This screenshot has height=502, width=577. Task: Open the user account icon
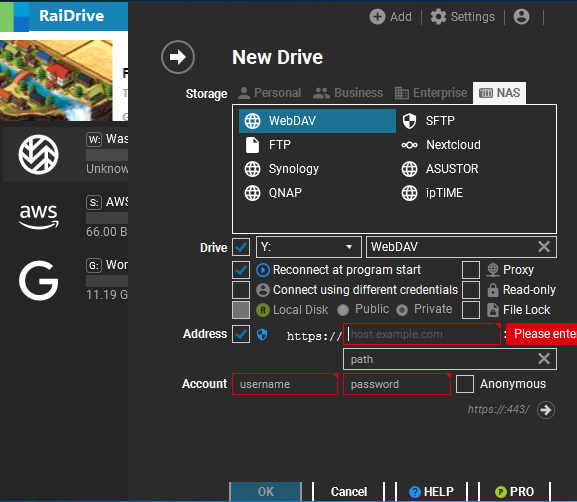click(x=521, y=17)
